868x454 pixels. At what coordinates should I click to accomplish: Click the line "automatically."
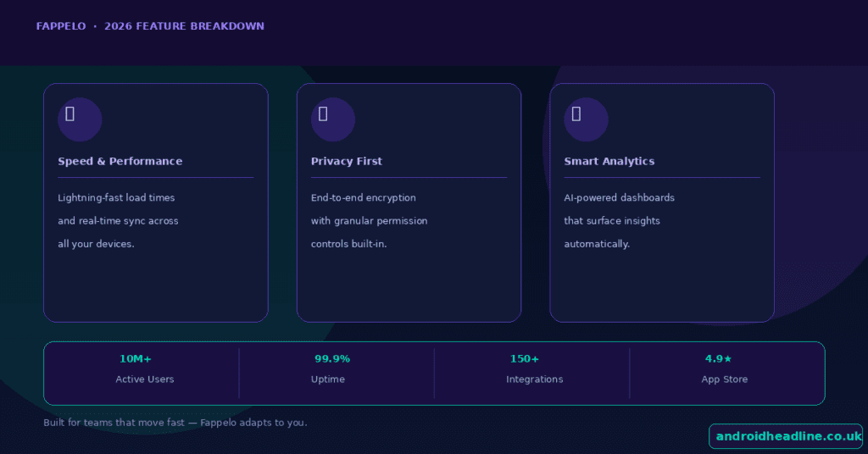[597, 244]
